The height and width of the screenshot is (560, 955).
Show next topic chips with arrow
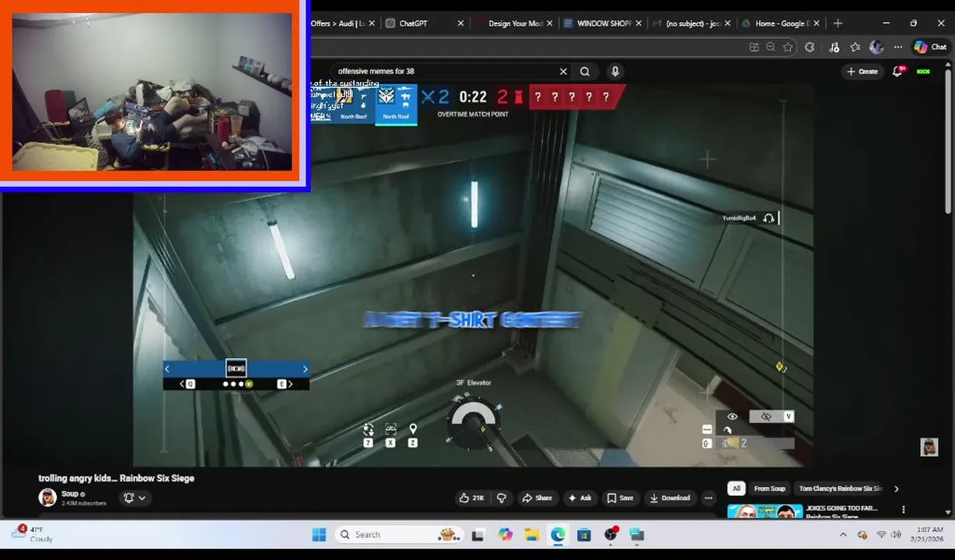[896, 488]
